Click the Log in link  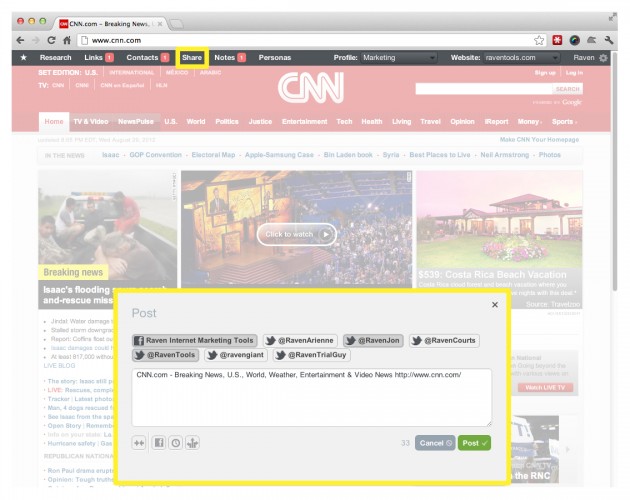pyautogui.click(x=574, y=73)
